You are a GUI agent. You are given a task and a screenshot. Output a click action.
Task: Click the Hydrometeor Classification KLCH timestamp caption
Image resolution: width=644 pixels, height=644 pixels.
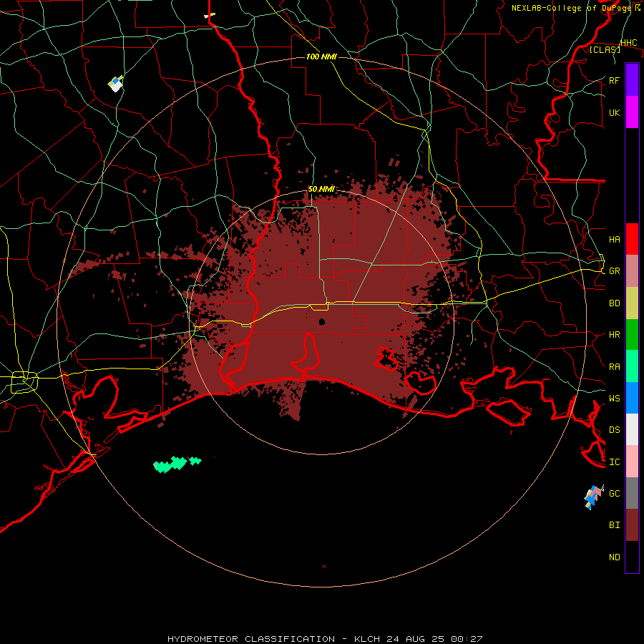325,639
